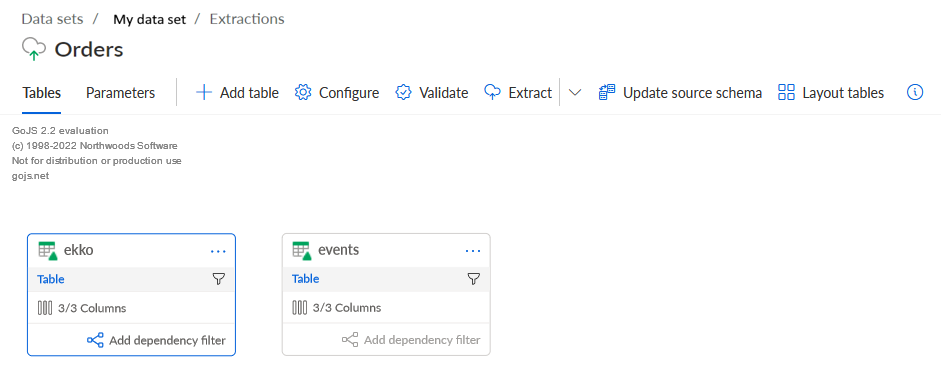The height and width of the screenshot is (372, 941).
Task: Go to Data sets breadcrumb
Action: point(52,19)
